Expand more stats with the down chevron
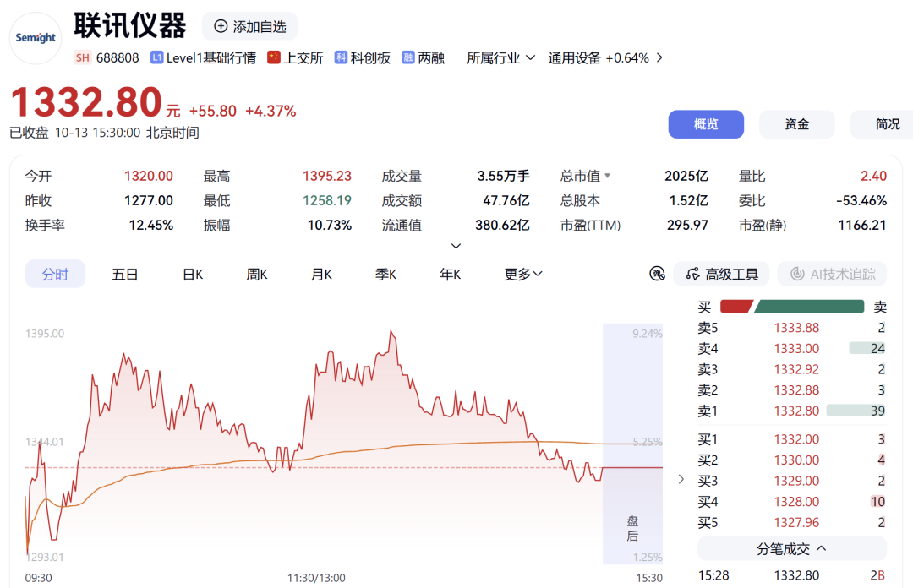 click(x=456, y=246)
